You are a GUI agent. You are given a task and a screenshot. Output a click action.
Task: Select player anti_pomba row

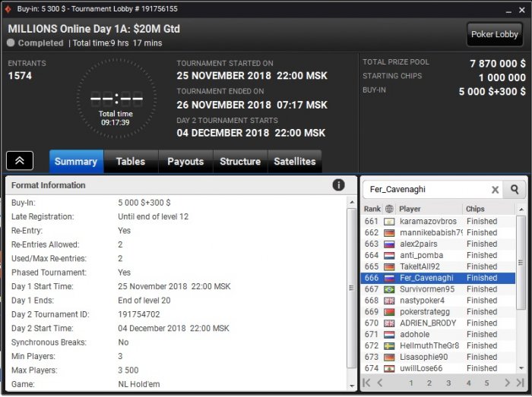pos(439,255)
